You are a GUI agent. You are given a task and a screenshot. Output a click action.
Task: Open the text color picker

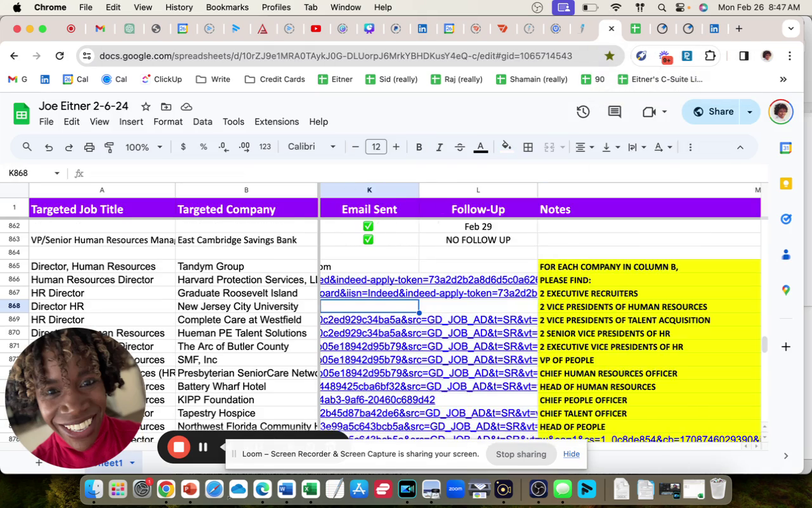point(481,147)
